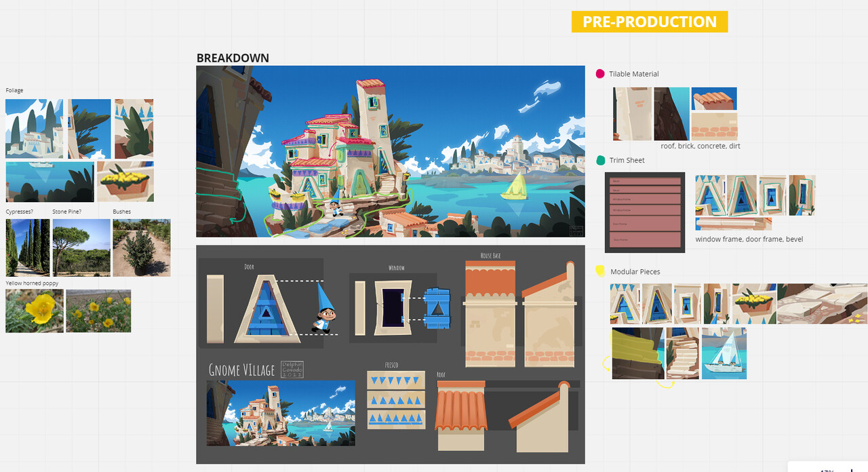The image size is (868, 472).
Task: Select the brick wall crop under Tilable Material
Action: click(714, 126)
